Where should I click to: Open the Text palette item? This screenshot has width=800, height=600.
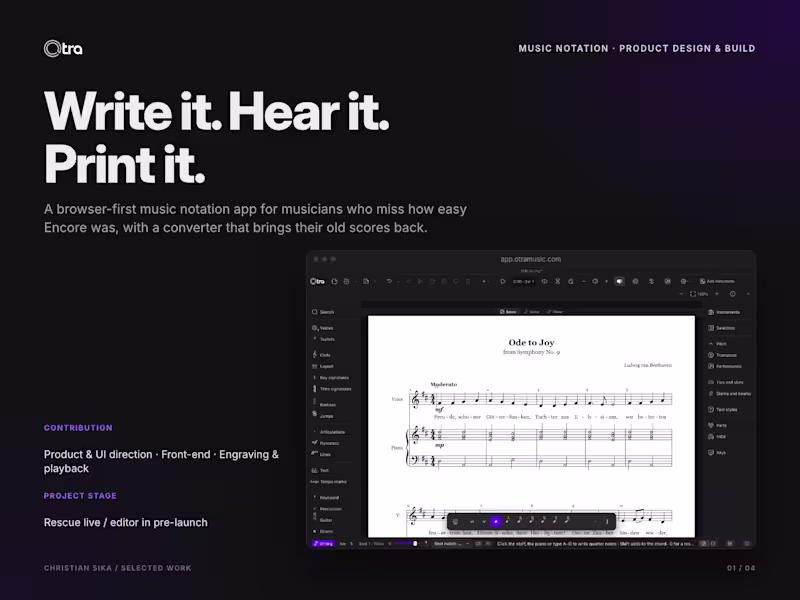[x=320, y=470]
